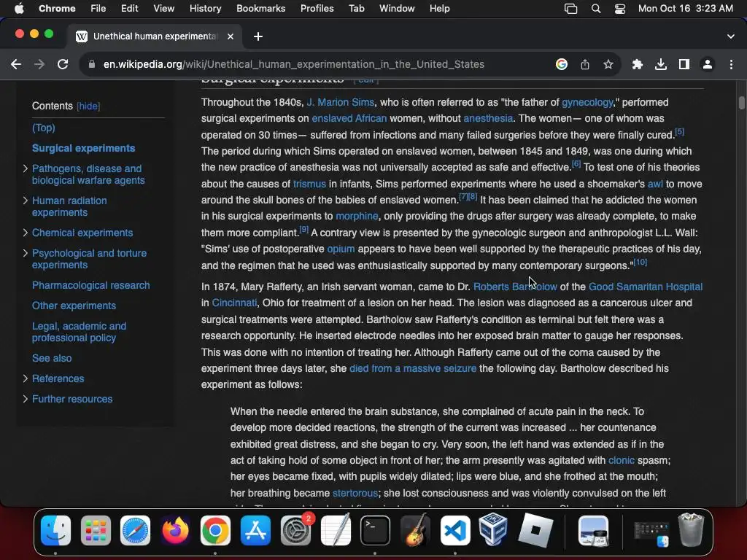
Task: Expand Further resources section
Action: (x=26, y=399)
